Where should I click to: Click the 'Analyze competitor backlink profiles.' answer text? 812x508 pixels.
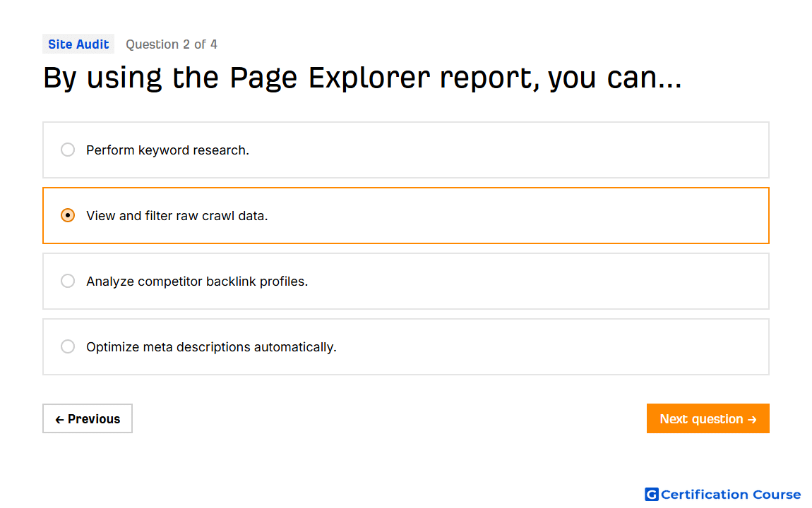[x=197, y=282]
